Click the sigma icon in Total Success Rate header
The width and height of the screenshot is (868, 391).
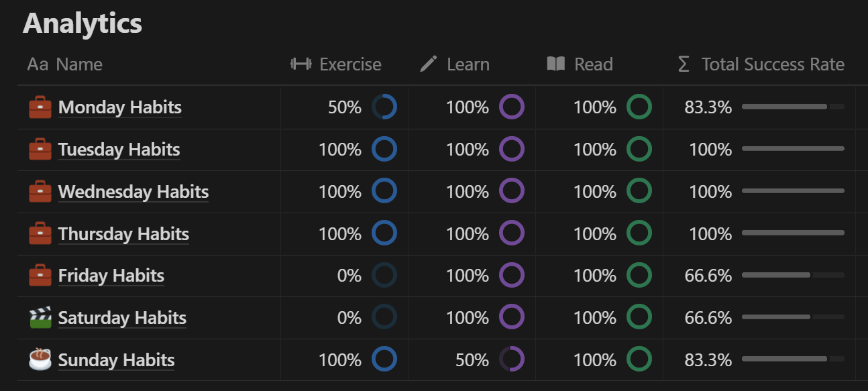tap(684, 64)
